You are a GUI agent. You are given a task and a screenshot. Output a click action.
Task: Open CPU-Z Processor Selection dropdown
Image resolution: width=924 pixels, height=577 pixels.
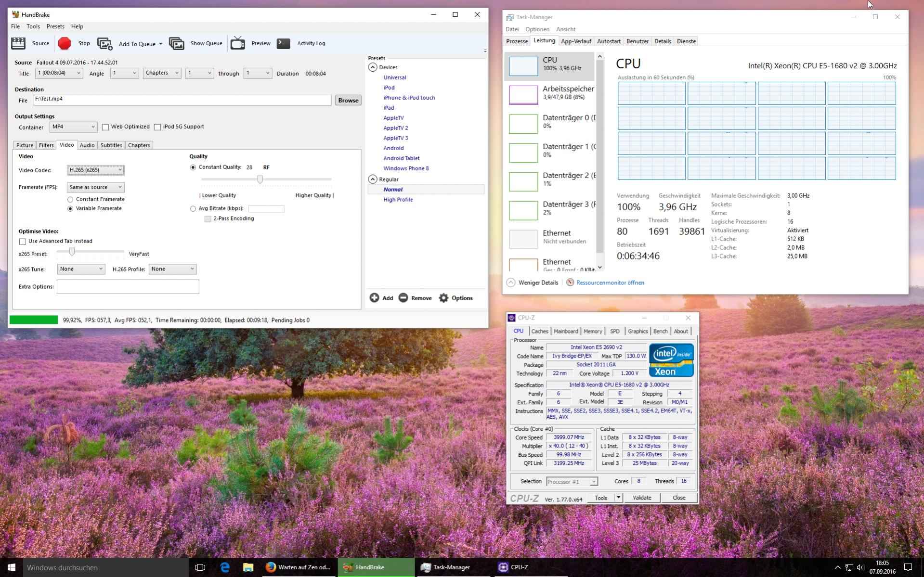572,482
